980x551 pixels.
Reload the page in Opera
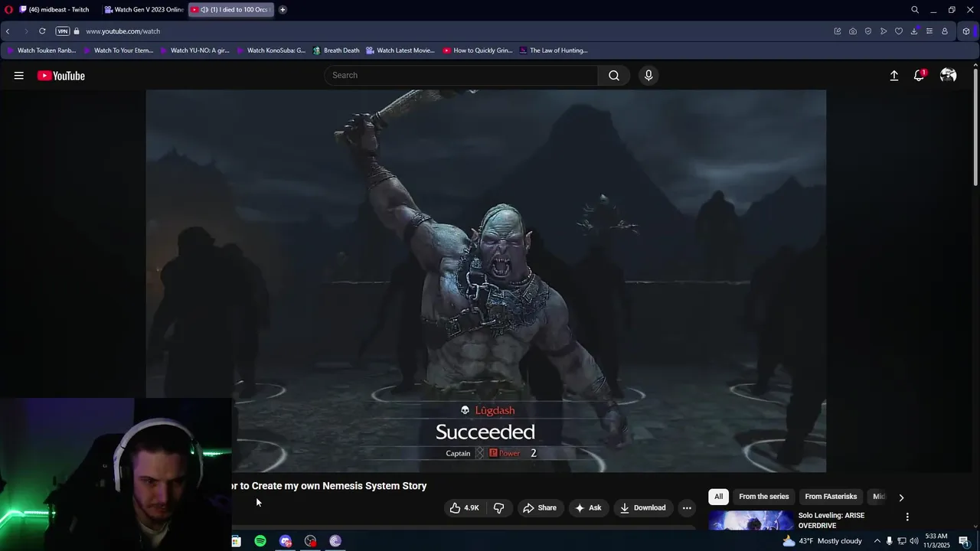[42, 31]
